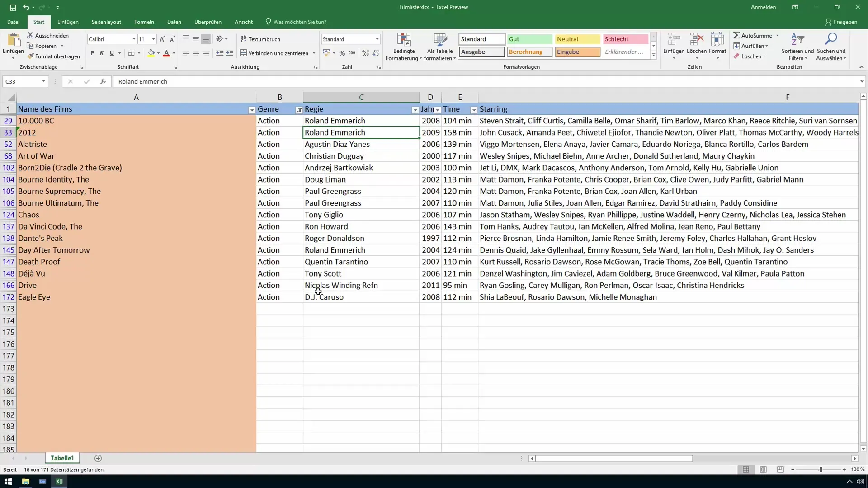Adjust the zoom slider
Image resolution: width=868 pixels, height=488 pixels.
pos(821,470)
